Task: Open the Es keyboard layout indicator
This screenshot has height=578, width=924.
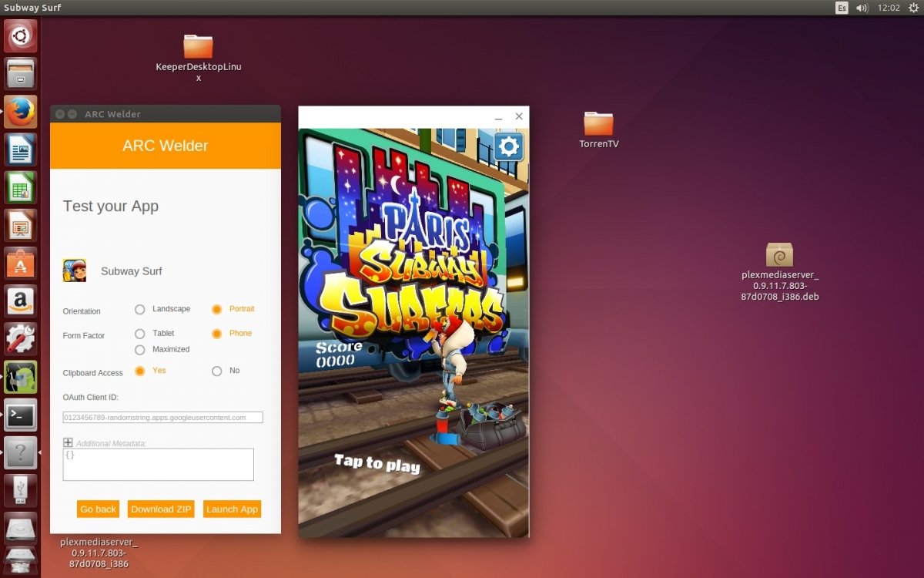Action: [x=842, y=7]
